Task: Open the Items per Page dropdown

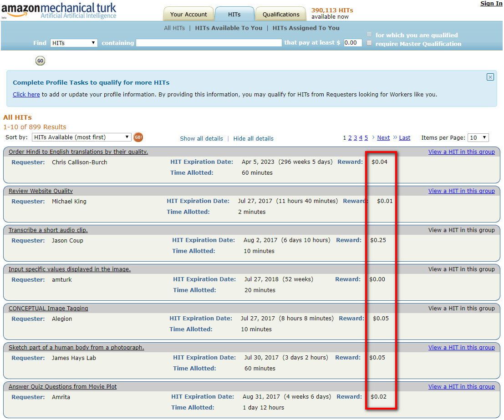Action: coord(478,138)
